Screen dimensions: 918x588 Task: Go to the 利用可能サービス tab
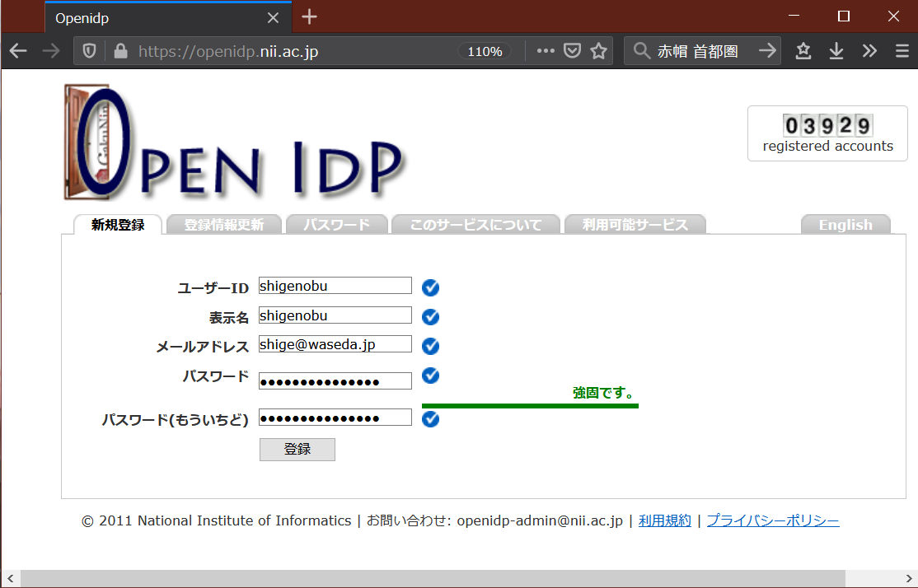click(635, 225)
